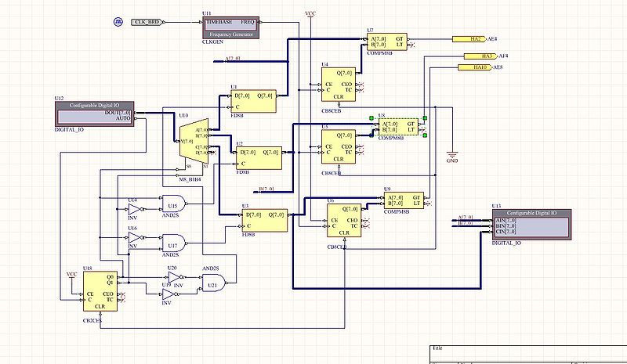Click the U20 inverter symbol

tap(173, 276)
